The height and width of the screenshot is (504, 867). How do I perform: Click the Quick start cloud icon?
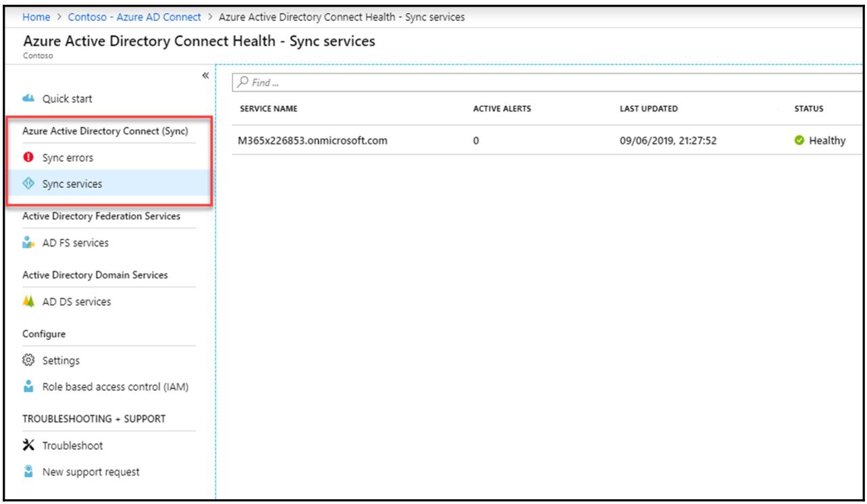pyautogui.click(x=28, y=99)
